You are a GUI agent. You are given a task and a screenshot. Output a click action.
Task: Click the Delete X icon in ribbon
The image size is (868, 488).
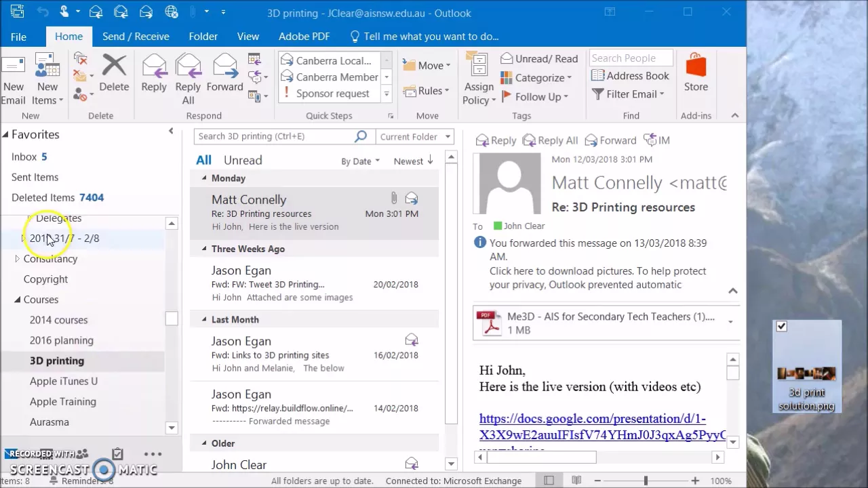(x=114, y=65)
